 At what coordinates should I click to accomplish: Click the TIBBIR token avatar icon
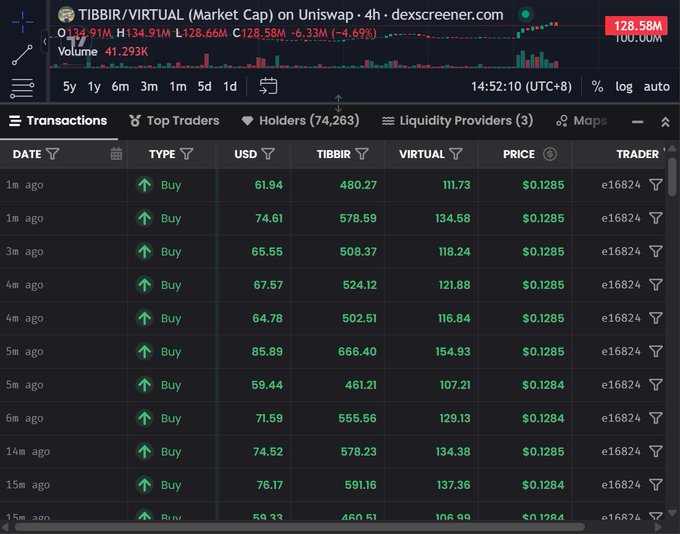[66, 15]
